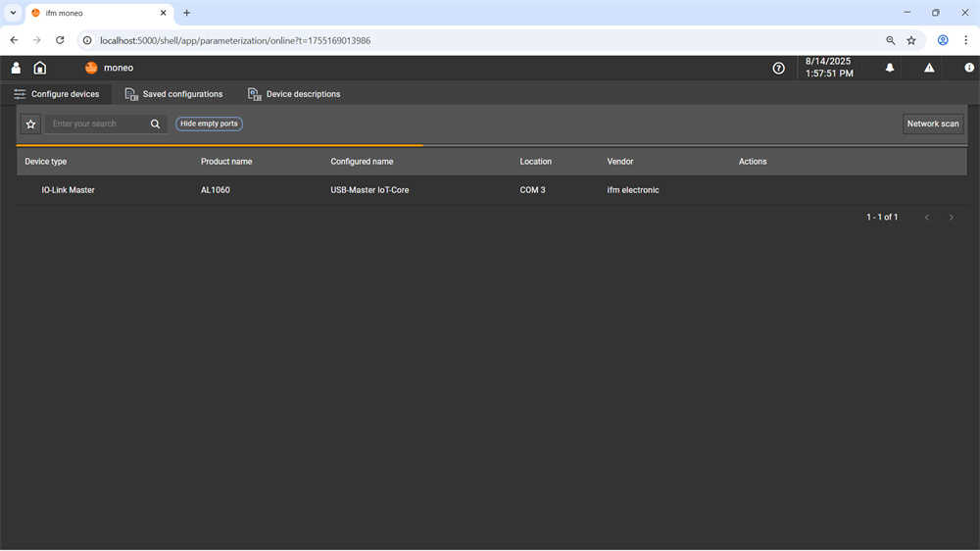Open the notifications bell
Viewport: 980px width, 551px height.
click(890, 68)
